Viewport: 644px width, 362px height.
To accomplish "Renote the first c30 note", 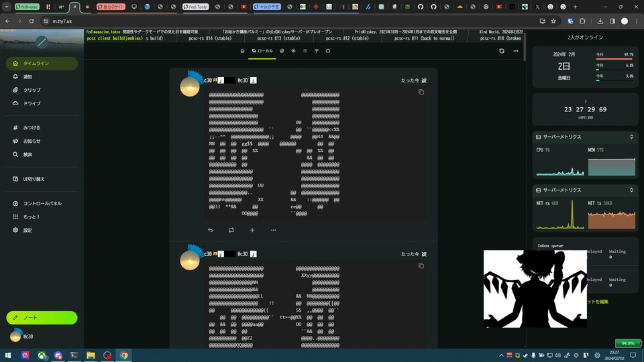I will click(x=231, y=230).
